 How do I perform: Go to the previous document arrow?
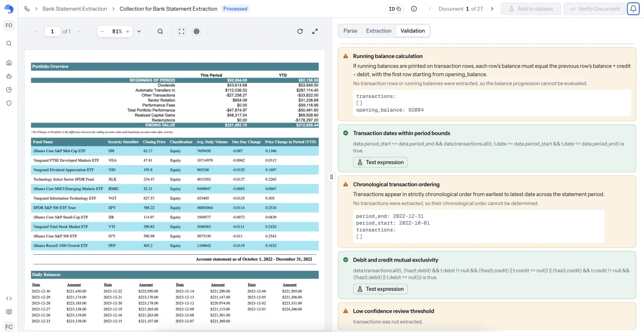click(x=429, y=9)
